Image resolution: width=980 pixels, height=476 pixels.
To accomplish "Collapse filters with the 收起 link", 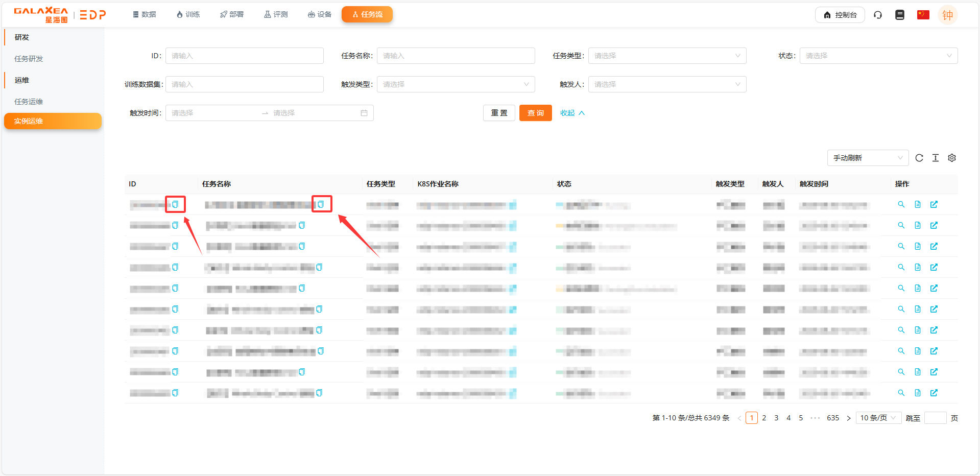I will coord(572,113).
